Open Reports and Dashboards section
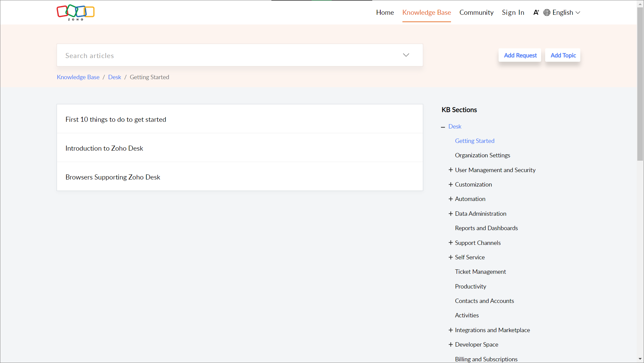The width and height of the screenshot is (644, 363). point(486,228)
